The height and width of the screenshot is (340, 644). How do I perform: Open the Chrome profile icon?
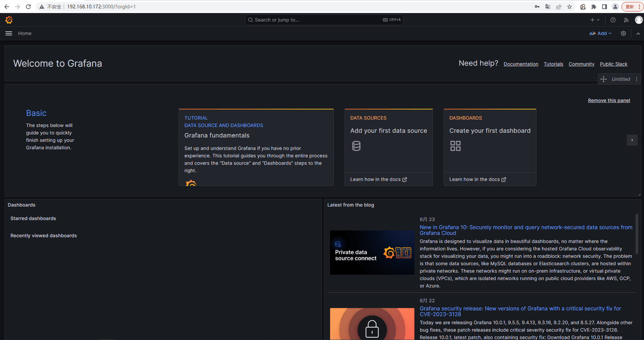pos(615,6)
